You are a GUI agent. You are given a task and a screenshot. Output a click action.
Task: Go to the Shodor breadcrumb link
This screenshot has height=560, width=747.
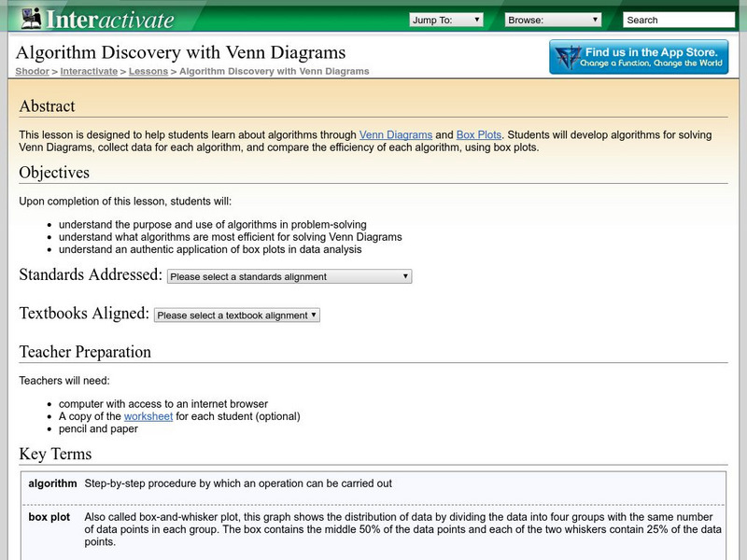[x=32, y=72]
